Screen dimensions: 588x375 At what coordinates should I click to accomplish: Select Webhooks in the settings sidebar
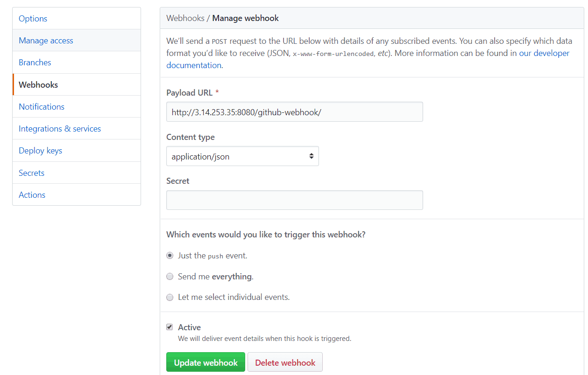tap(38, 85)
